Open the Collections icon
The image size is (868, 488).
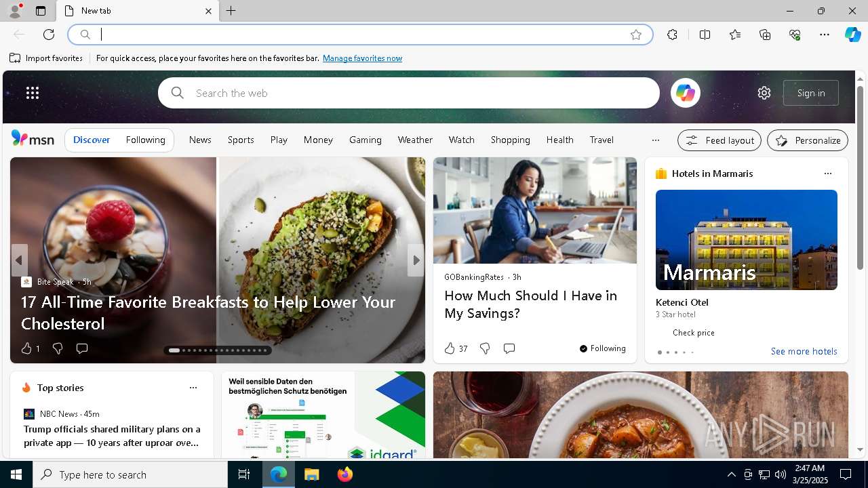pos(765,35)
